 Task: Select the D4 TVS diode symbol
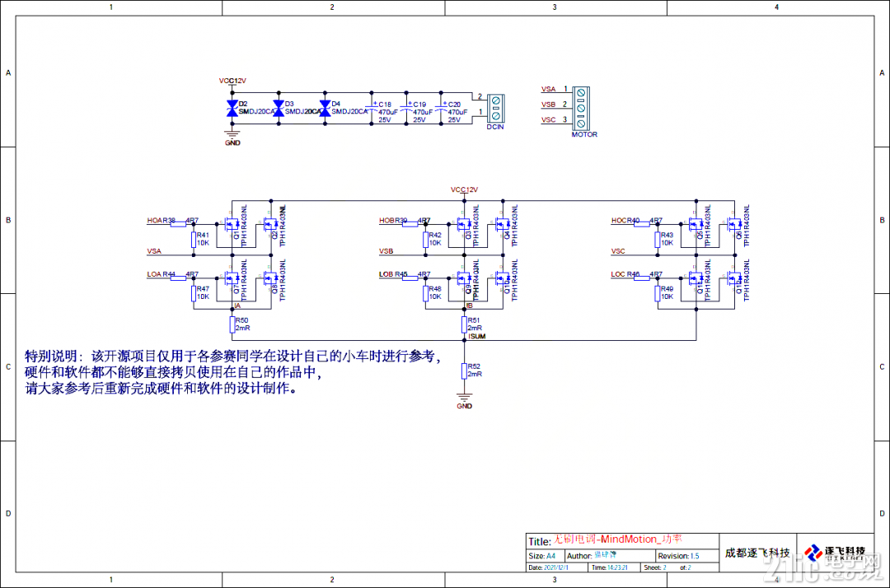(326, 109)
